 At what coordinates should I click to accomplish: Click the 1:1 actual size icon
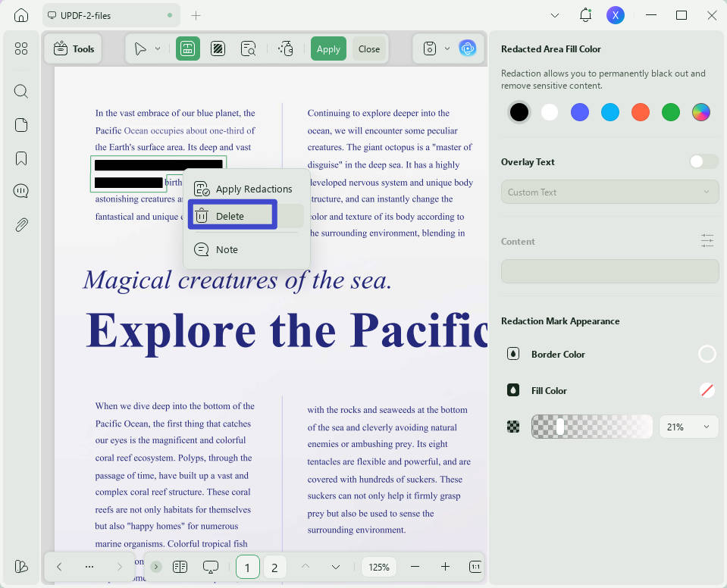[x=475, y=567]
